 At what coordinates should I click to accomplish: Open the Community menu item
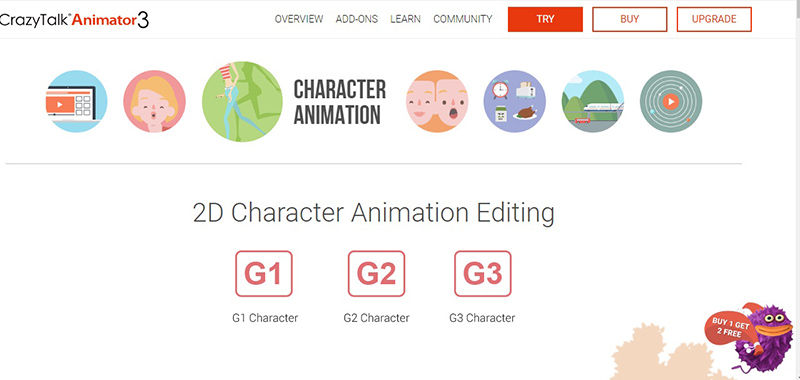point(463,19)
